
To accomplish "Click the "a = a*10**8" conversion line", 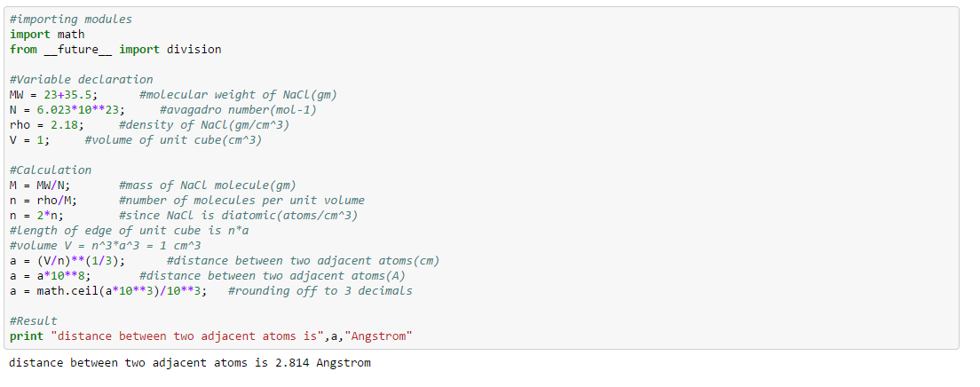I will point(50,275).
